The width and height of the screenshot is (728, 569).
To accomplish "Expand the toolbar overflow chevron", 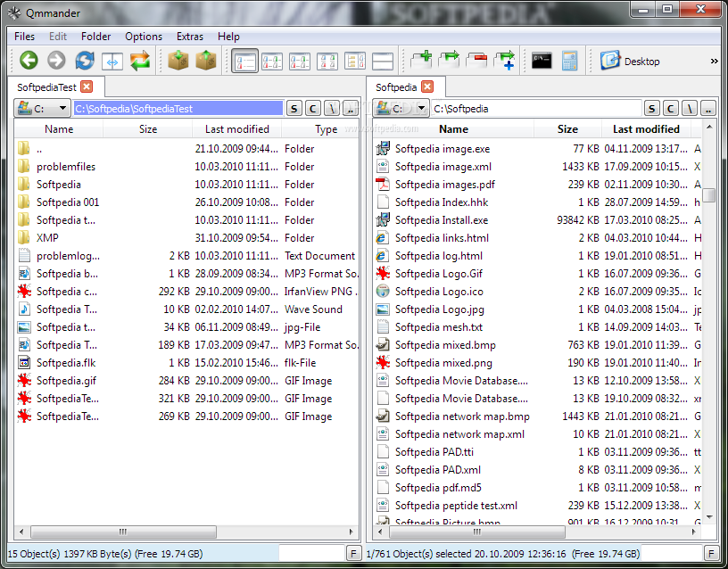I will [x=714, y=62].
